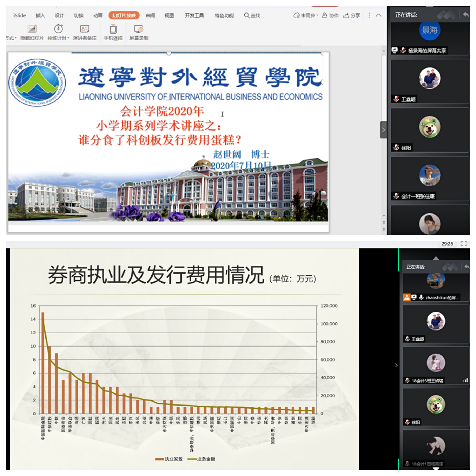Toggle zhaoshikuo's microphone icon
The height and width of the screenshot is (476, 476).
tap(421, 297)
